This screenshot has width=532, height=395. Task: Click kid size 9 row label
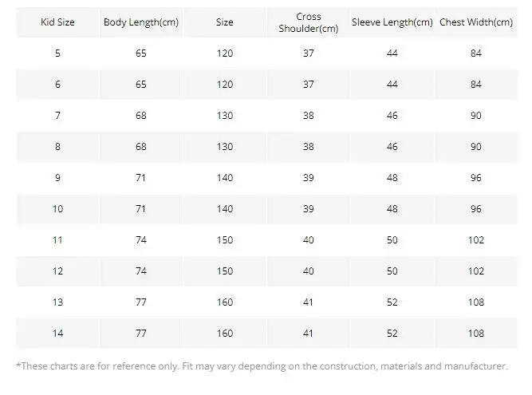[x=57, y=178]
